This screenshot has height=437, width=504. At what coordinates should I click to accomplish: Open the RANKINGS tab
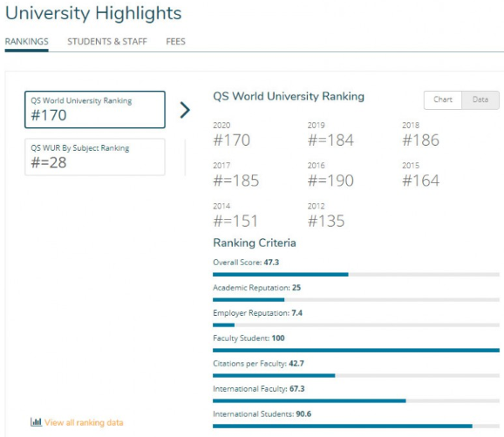tap(26, 42)
